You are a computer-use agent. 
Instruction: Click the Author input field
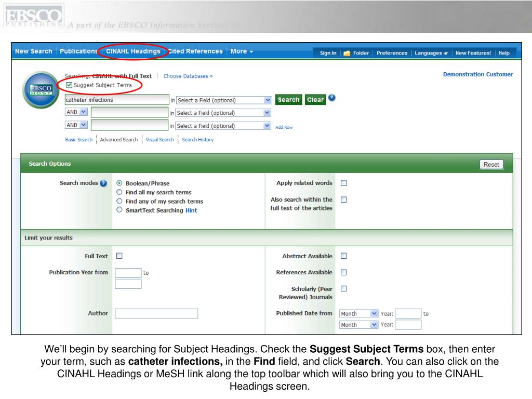(156, 313)
